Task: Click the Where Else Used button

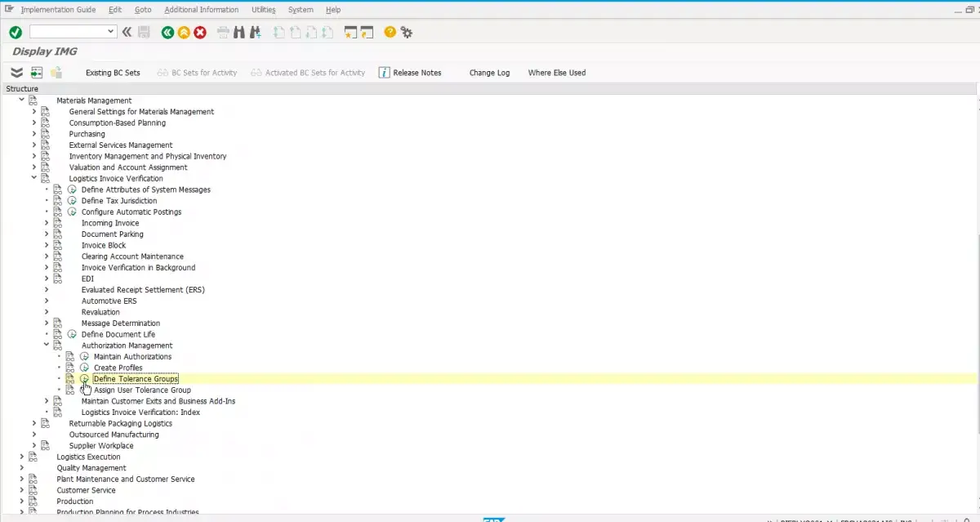Action: tap(557, 73)
